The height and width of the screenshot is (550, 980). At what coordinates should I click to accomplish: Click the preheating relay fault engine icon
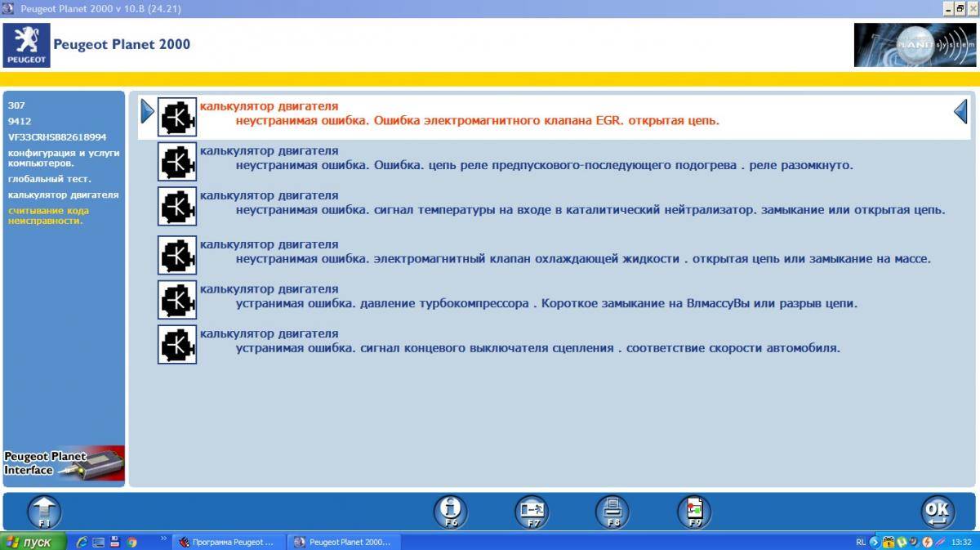tap(176, 162)
